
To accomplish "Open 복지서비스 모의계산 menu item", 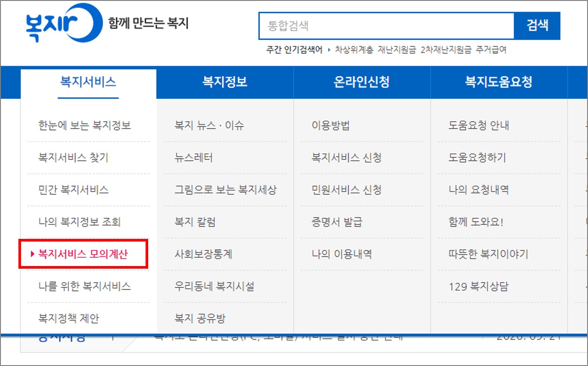I will (83, 254).
